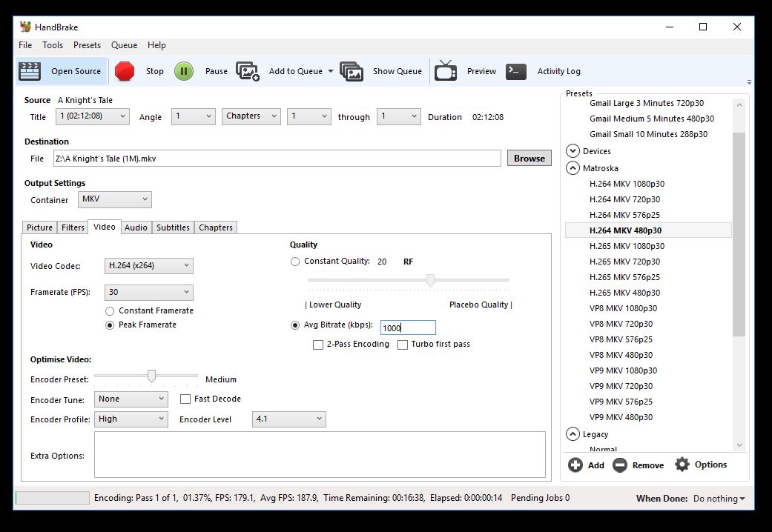This screenshot has width=772, height=532.
Task: Switch to the Filters tab
Action: tap(73, 227)
